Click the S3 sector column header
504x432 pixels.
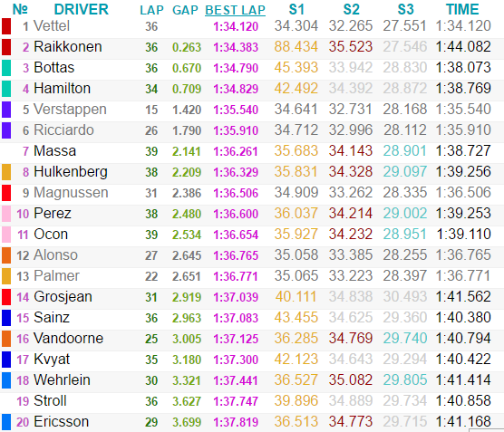click(405, 9)
